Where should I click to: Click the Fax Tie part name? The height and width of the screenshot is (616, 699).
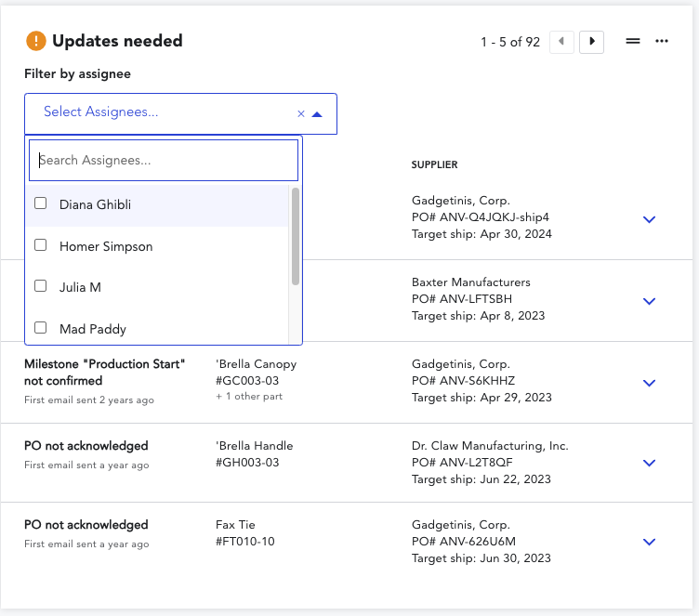(235, 525)
